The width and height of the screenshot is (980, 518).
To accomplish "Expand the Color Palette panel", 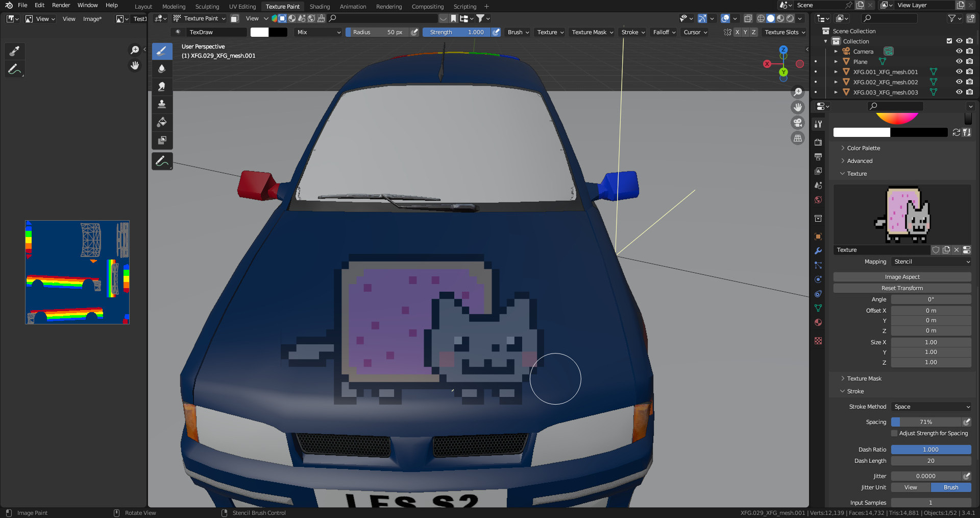I will coord(864,148).
